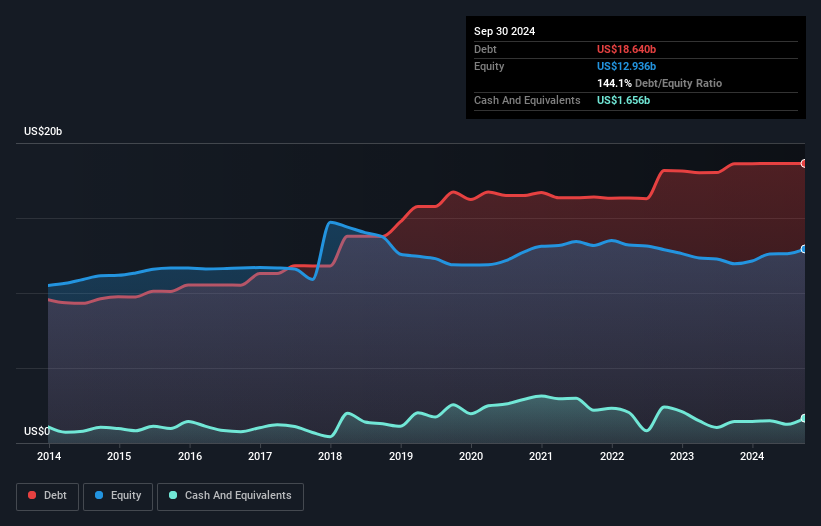Click the red Debt legend dot

click(x=32, y=495)
